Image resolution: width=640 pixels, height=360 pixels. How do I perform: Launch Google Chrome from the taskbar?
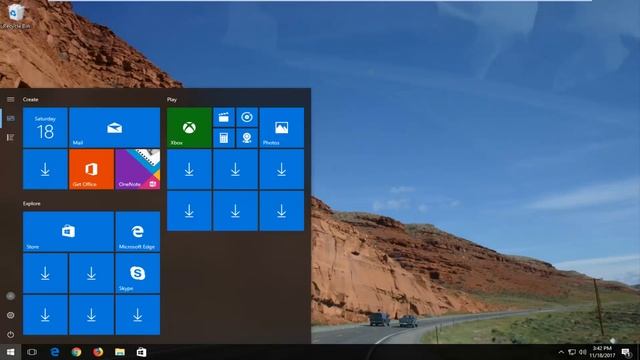tap(76, 352)
